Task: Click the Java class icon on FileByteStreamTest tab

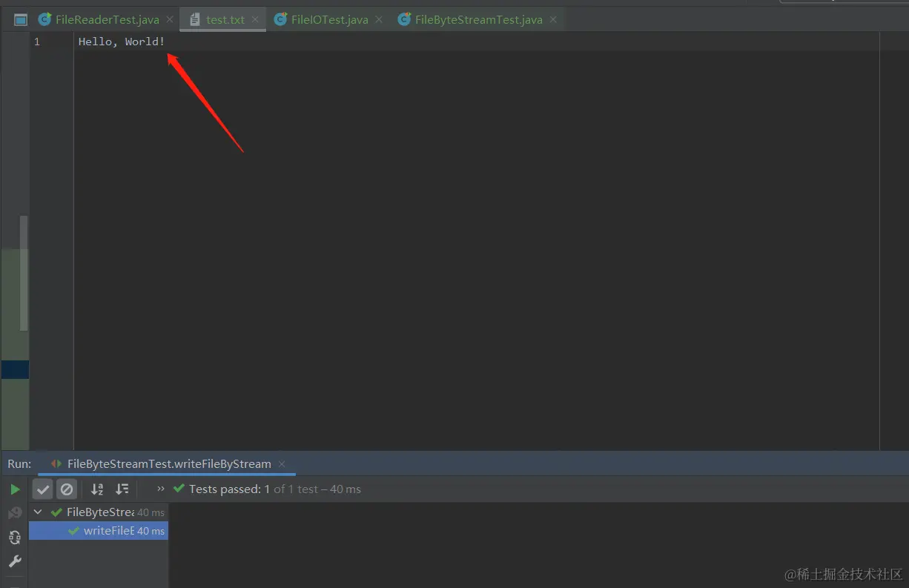Action: coord(404,19)
